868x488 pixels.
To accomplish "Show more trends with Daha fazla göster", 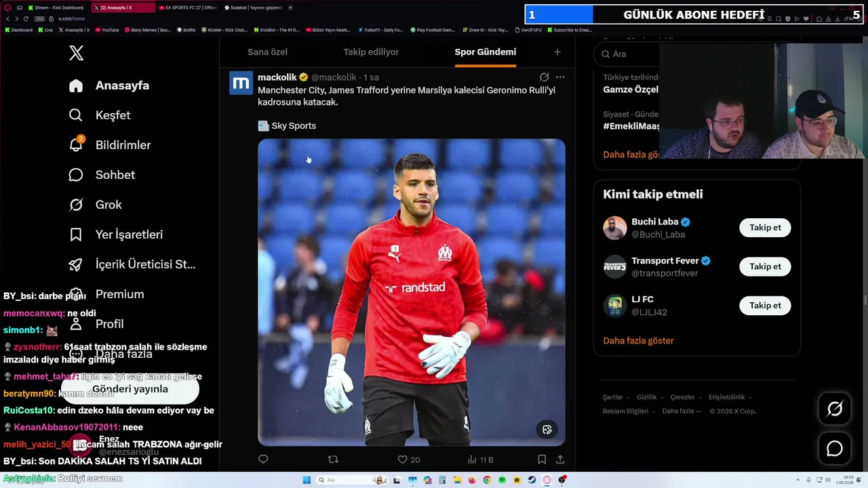I will click(x=631, y=155).
